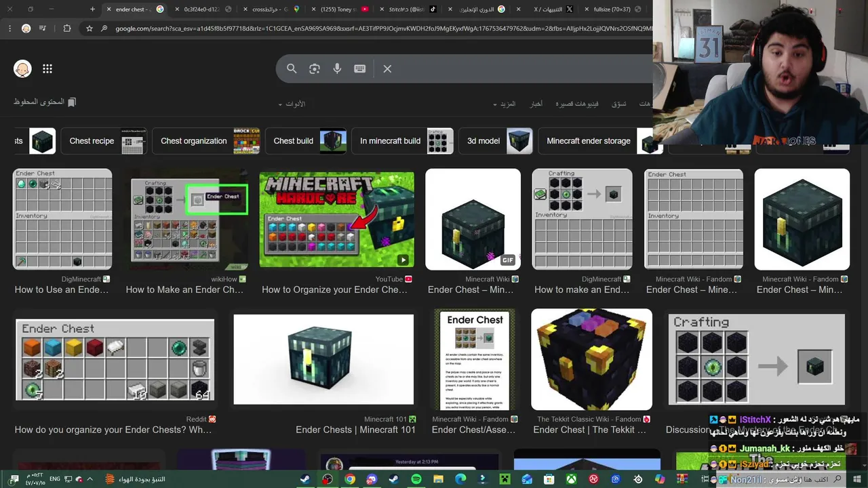Open a new browser tab with plus
Viewport: 868px width, 488px height.
pyautogui.click(x=92, y=9)
